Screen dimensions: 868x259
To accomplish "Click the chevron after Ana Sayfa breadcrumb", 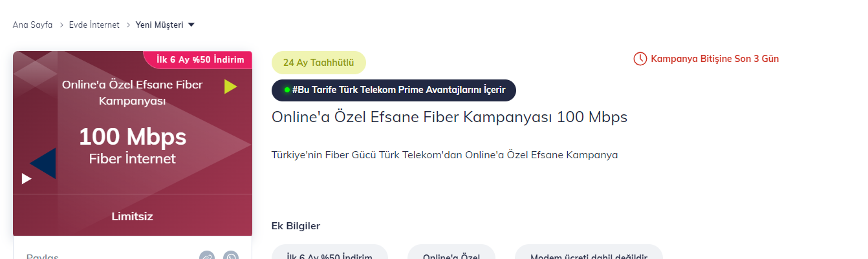I will 61,25.
